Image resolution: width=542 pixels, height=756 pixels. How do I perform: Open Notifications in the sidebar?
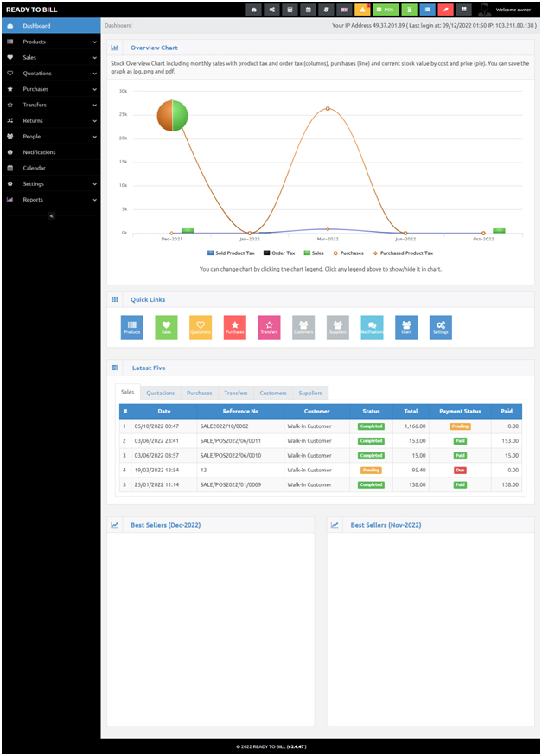(51, 152)
